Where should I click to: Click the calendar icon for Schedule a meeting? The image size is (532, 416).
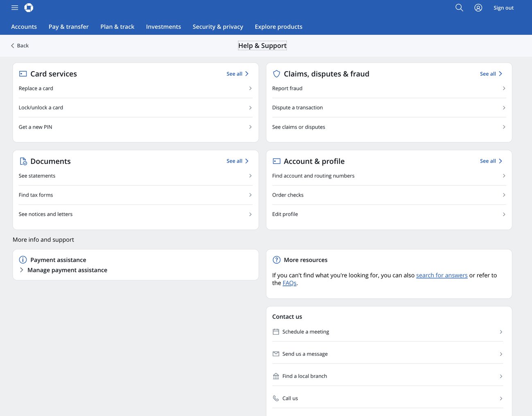[x=276, y=332]
